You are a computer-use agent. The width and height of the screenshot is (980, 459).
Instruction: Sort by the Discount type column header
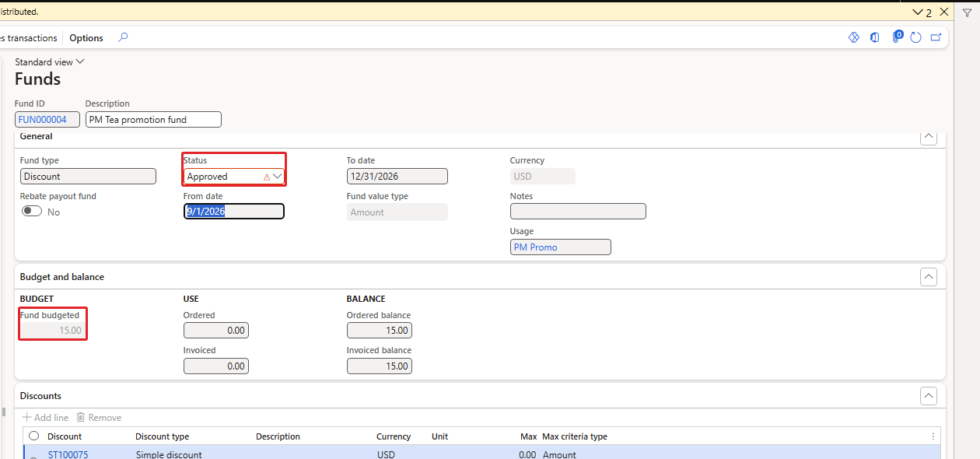point(163,436)
